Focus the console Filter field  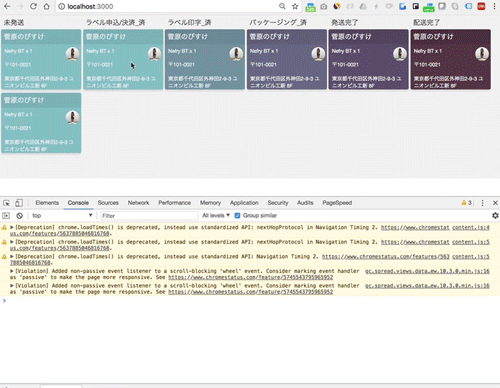pyautogui.click(x=149, y=216)
